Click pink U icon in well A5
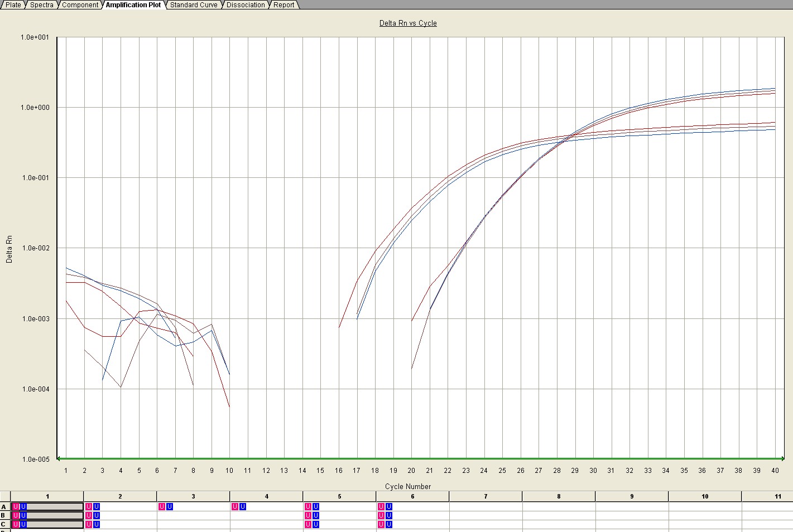Screen dimensions: 793x532 click(x=308, y=507)
